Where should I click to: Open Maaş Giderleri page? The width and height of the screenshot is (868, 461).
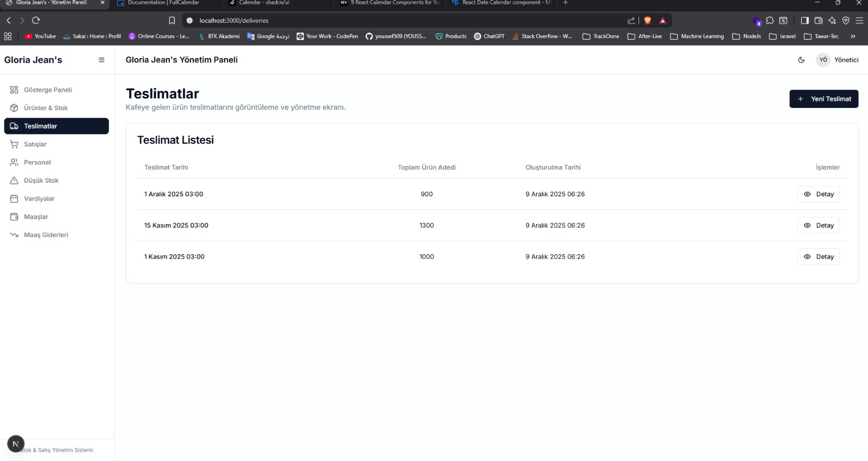tap(56, 235)
